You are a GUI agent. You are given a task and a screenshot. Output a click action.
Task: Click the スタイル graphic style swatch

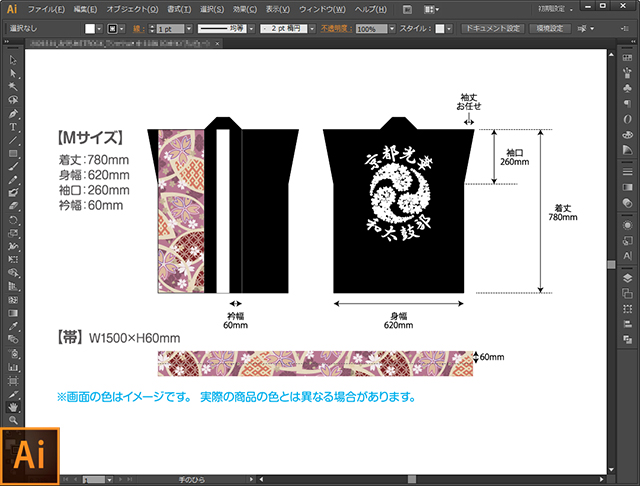(x=440, y=29)
